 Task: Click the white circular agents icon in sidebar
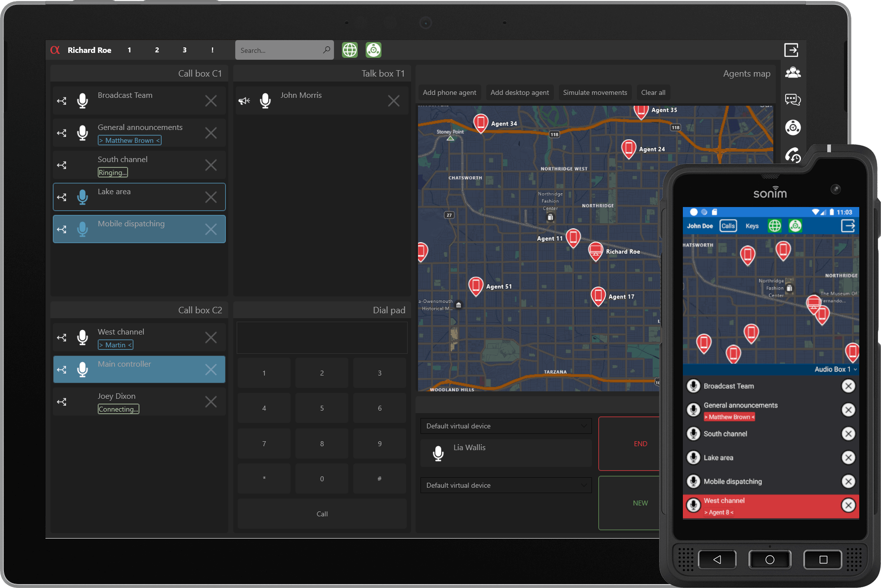793,127
